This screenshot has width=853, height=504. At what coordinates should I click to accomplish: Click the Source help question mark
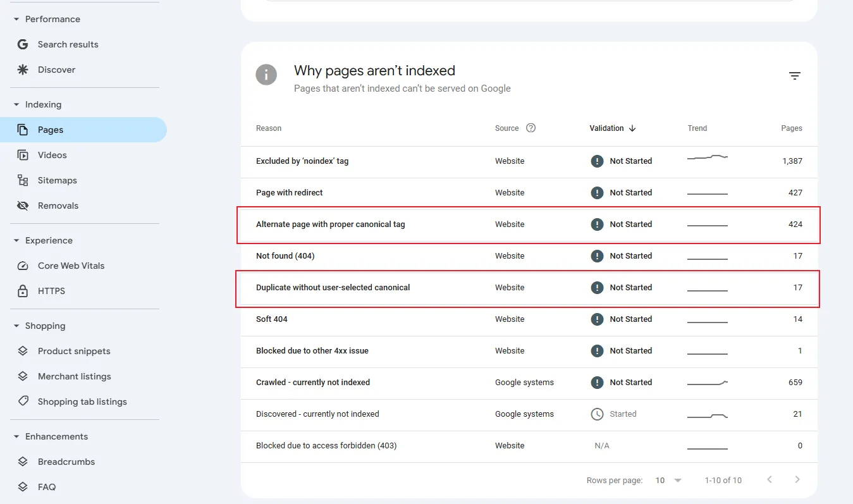click(x=531, y=128)
